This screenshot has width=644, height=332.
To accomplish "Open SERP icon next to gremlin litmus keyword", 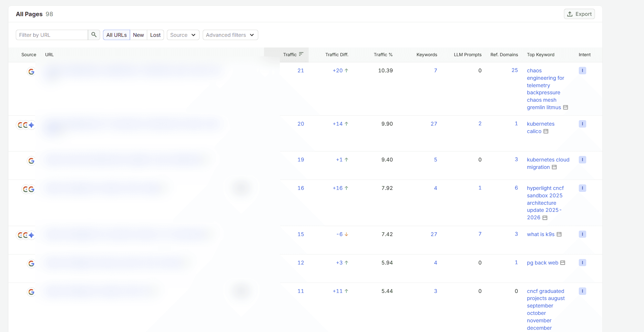I will pos(566,108).
